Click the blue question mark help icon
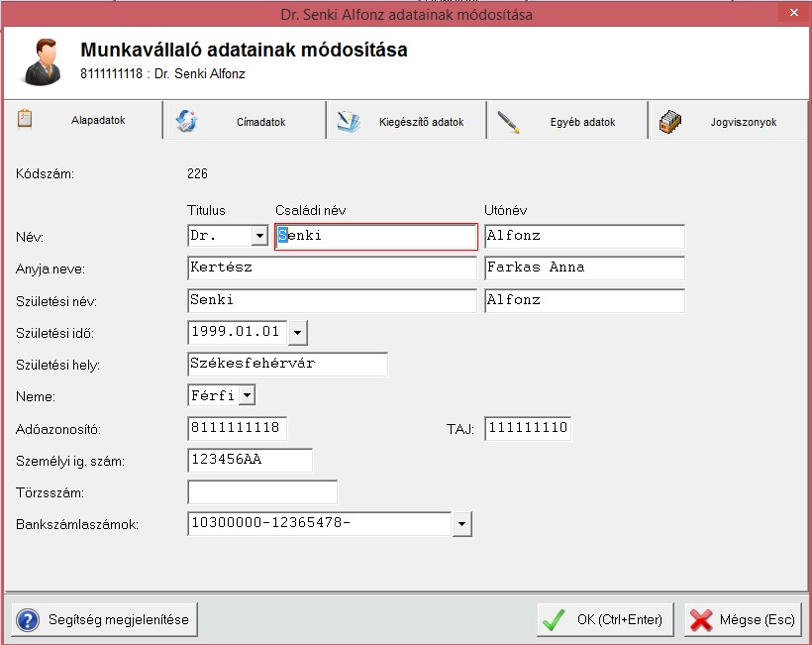 tap(28, 620)
